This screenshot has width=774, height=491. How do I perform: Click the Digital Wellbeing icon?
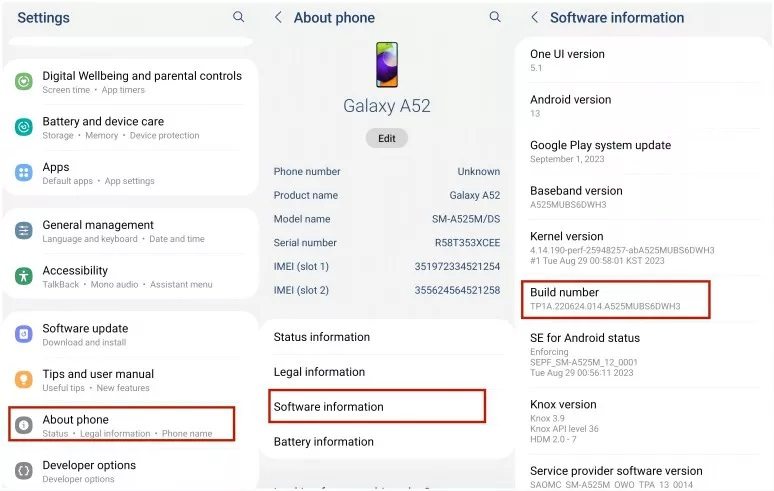click(x=24, y=81)
